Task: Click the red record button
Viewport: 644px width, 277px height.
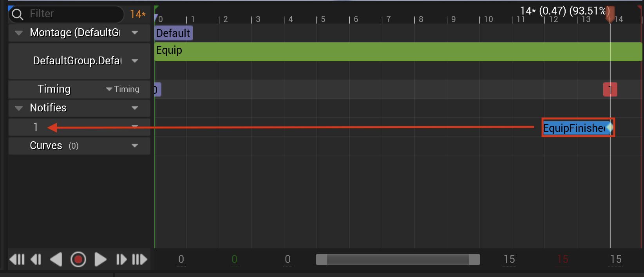Action: [78, 259]
